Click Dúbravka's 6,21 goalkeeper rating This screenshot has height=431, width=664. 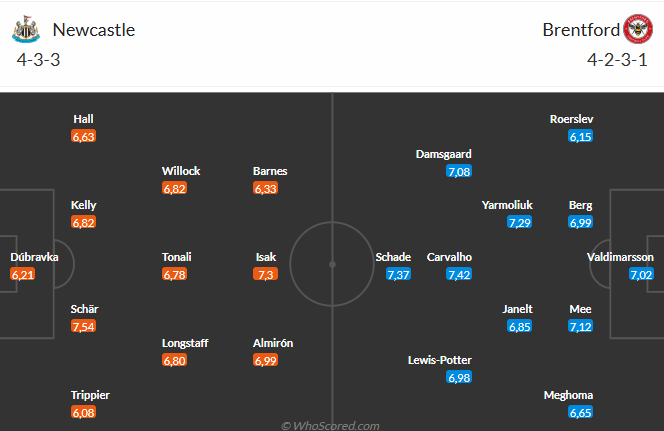[x=23, y=274]
